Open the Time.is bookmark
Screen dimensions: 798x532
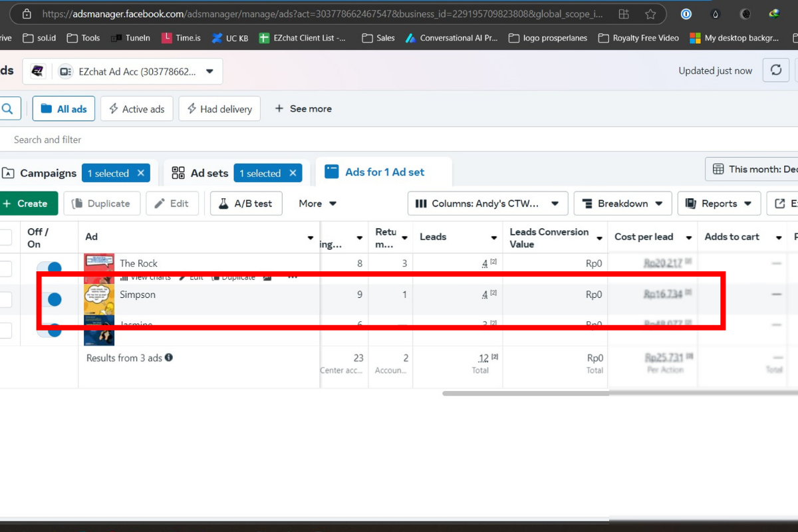pos(181,38)
